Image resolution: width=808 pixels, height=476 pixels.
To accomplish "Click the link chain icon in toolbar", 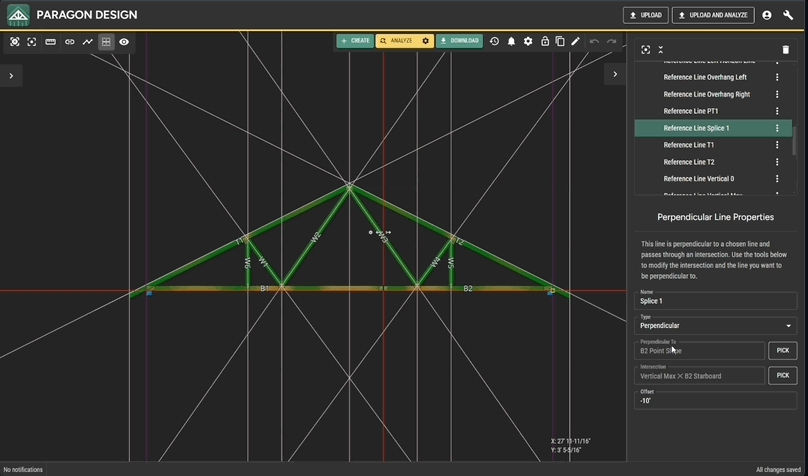I will pos(69,42).
